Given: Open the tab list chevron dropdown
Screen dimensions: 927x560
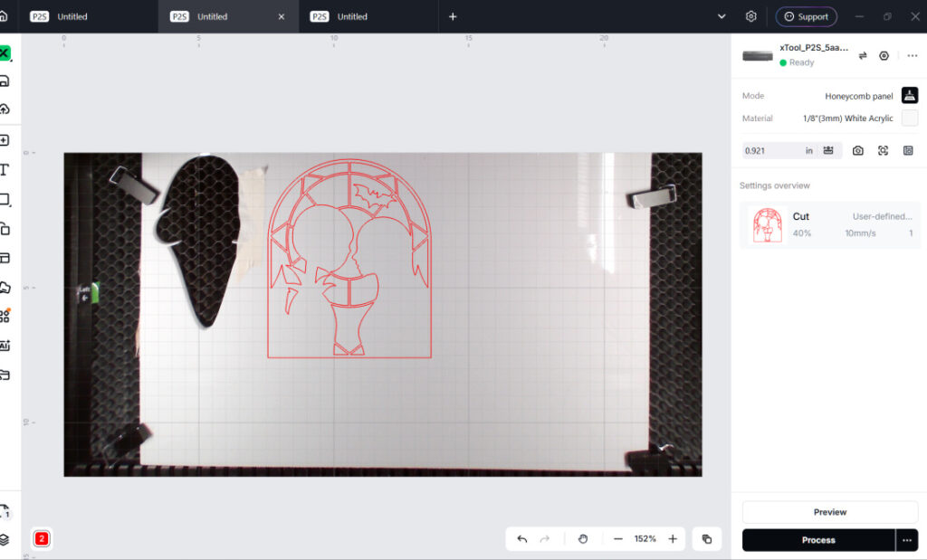Looking at the screenshot, I should (722, 16).
